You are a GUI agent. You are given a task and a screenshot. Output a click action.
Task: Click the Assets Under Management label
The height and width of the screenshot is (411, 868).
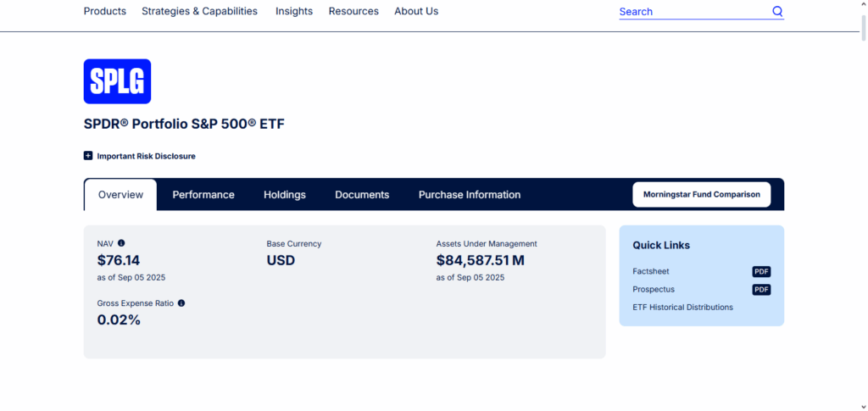click(487, 243)
